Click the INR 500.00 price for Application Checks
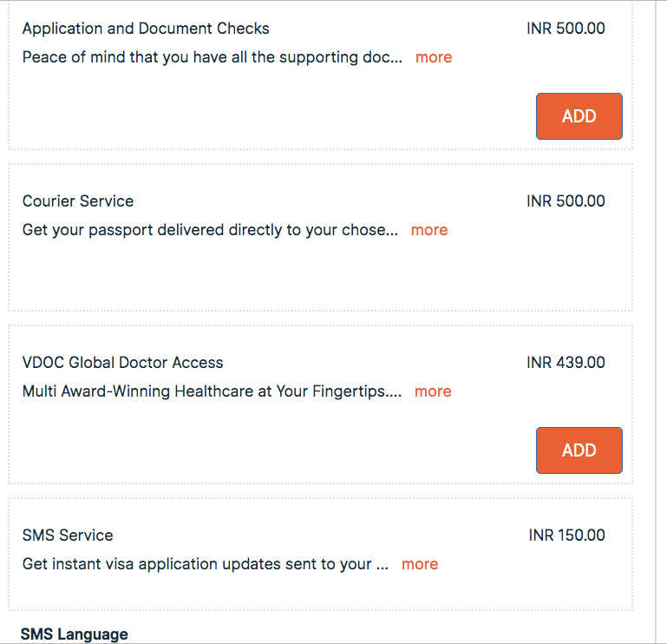Screen dimensions: 667x644 (566, 29)
